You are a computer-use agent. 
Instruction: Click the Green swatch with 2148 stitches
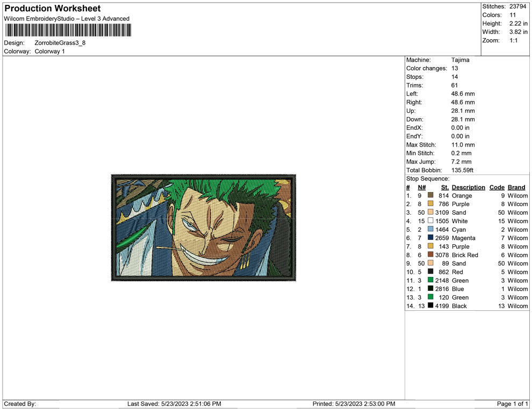click(430, 280)
